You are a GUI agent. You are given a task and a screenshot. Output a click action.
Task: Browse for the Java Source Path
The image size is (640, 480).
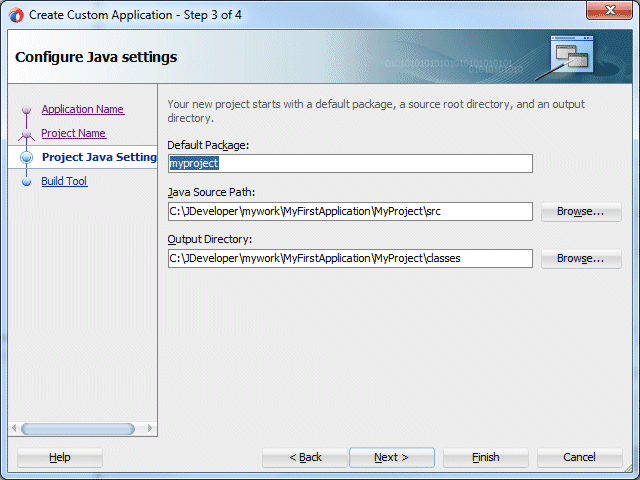coord(581,211)
